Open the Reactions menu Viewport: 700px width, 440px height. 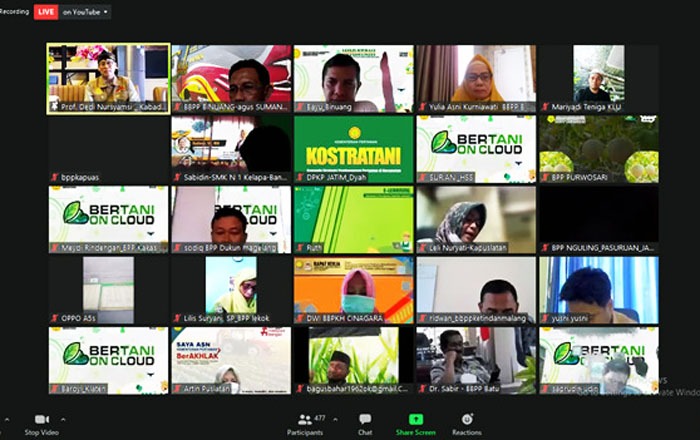point(466,419)
